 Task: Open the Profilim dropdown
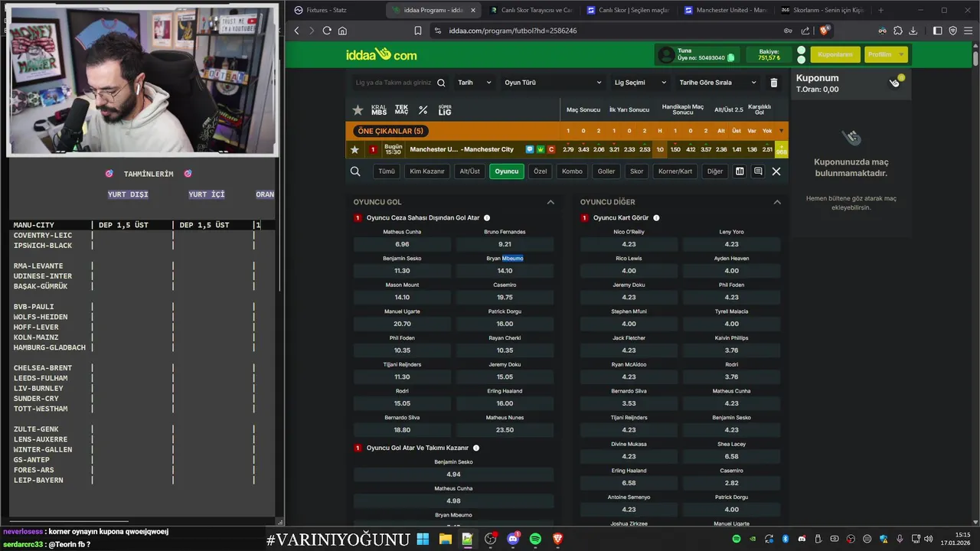[886, 55]
